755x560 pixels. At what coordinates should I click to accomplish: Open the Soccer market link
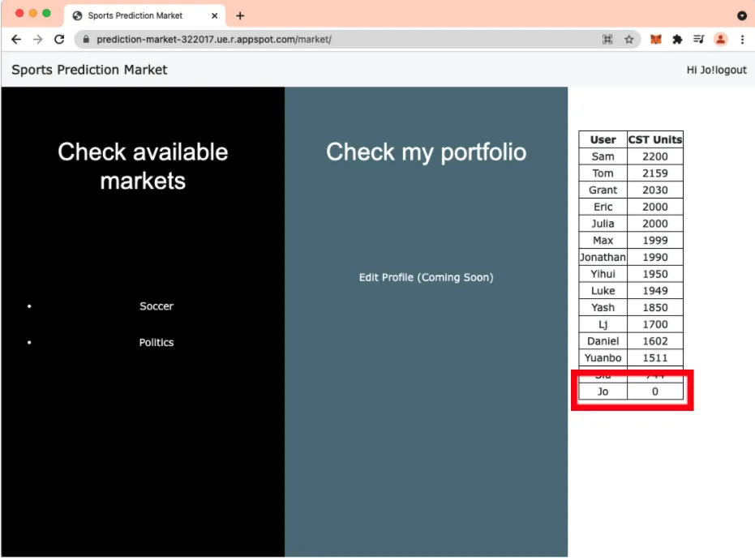coord(157,306)
